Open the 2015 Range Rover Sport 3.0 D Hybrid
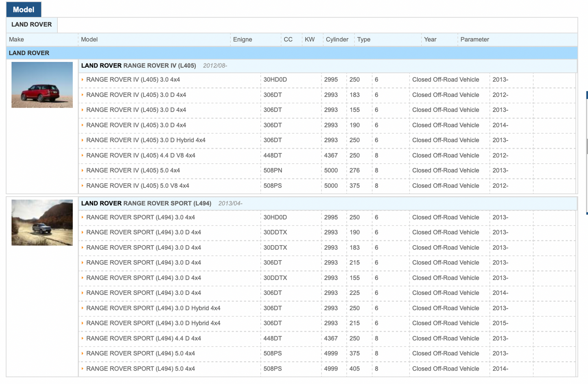 click(153, 323)
